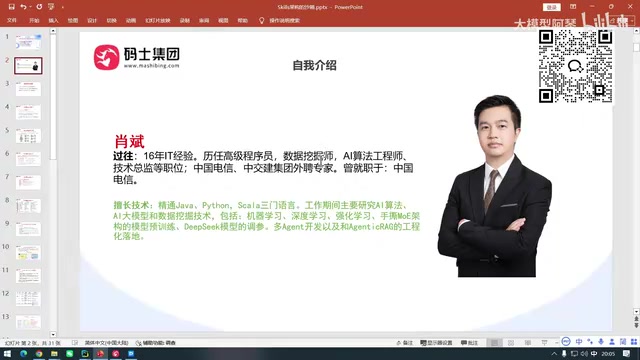The width and height of the screenshot is (640, 360).
Task: Open the 文件 (File) menu
Action: (12, 20)
